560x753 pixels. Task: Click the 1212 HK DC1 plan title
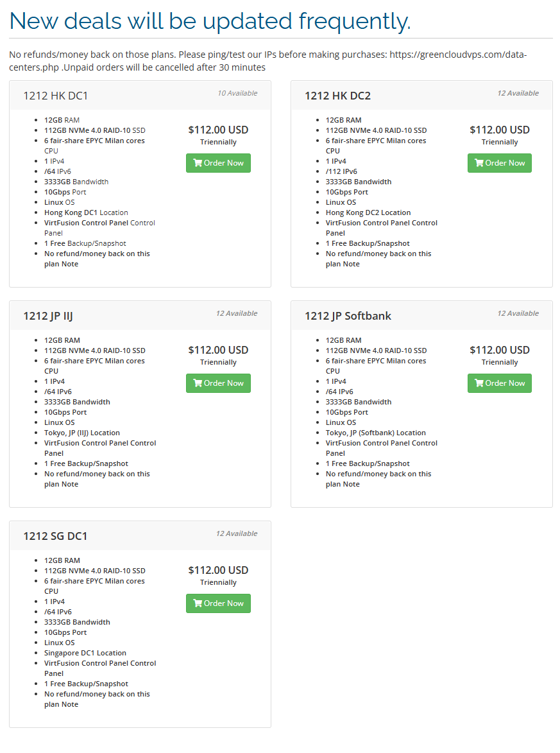pyautogui.click(x=56, y=96)
